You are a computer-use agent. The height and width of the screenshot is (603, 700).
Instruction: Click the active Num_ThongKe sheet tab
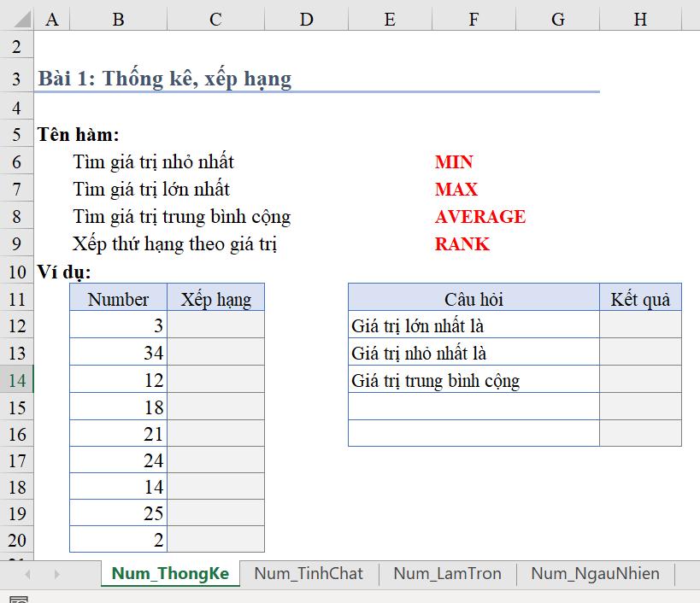(x=168, y=574)
